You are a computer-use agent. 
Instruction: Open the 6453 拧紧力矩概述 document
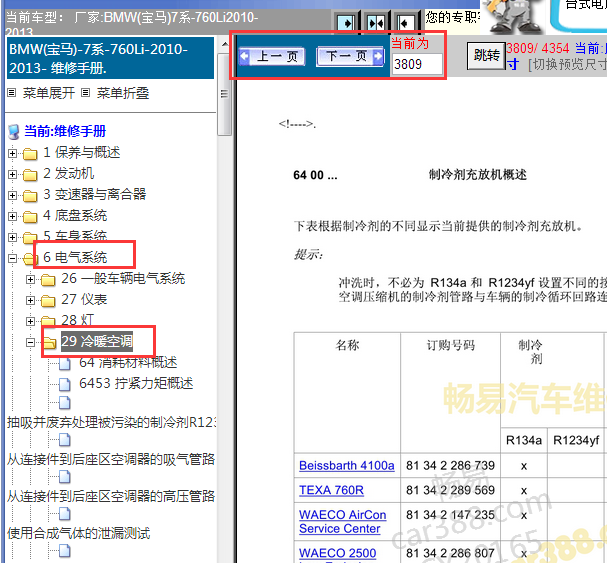coord(136,383)
